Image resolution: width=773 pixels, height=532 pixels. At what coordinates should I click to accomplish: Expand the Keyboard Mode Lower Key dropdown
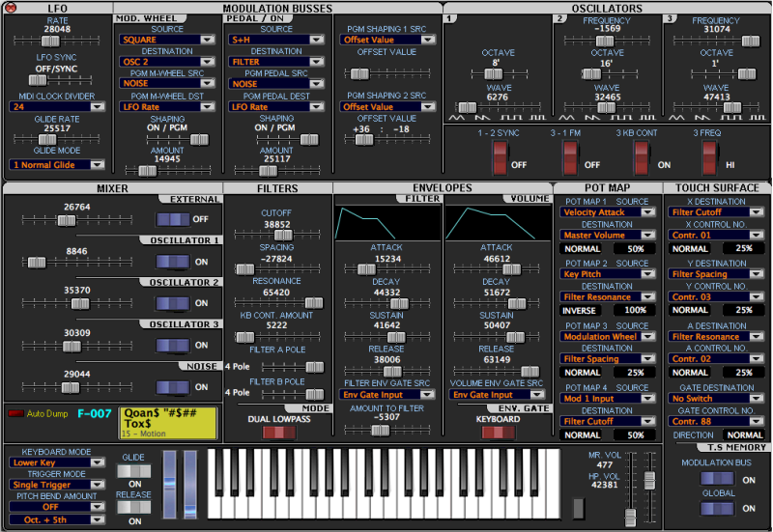pos(57,462)
